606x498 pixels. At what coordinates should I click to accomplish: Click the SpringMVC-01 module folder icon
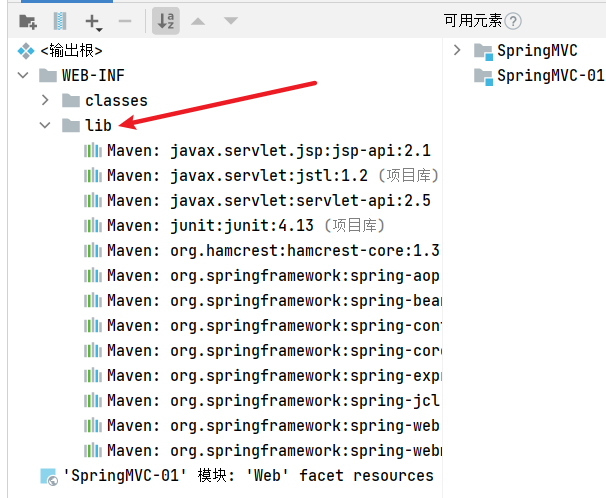(x=483, y=77)
